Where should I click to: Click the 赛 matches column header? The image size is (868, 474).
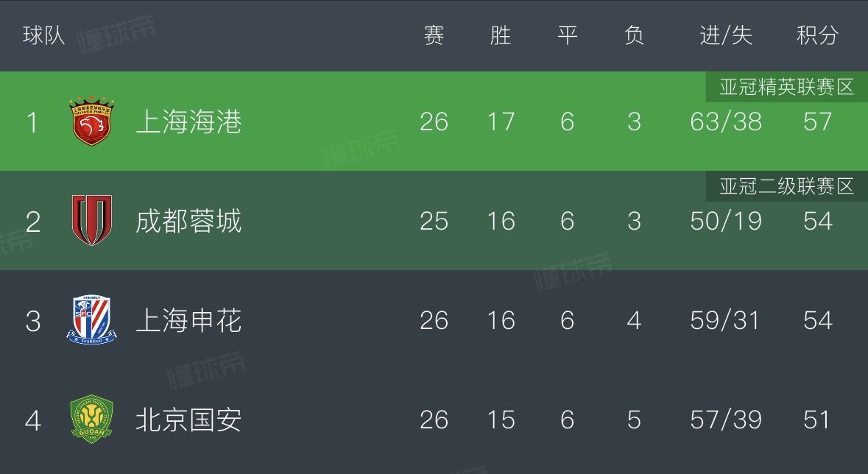coord(434,35)
